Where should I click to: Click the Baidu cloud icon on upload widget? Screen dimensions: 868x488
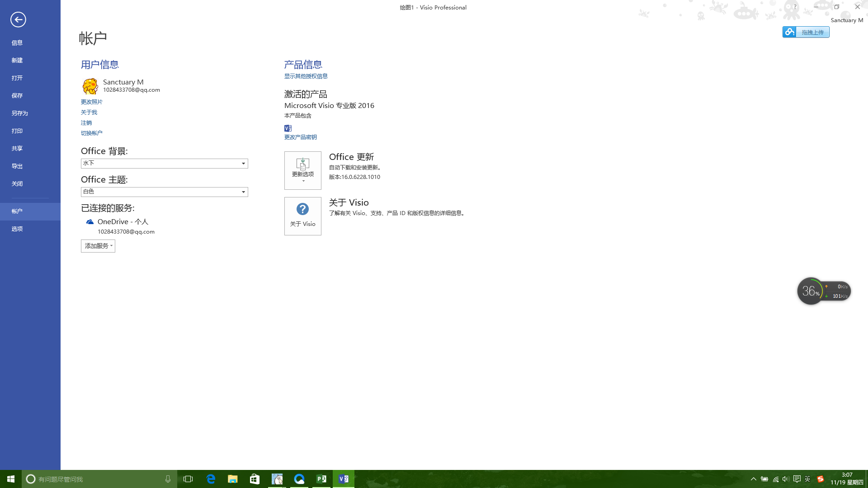pos(790,32)
